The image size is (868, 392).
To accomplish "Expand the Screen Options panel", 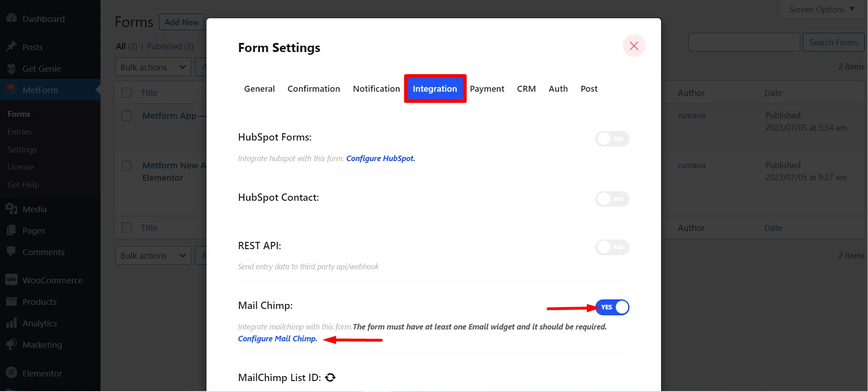I will pyautogui.click(x=821, y=9).
